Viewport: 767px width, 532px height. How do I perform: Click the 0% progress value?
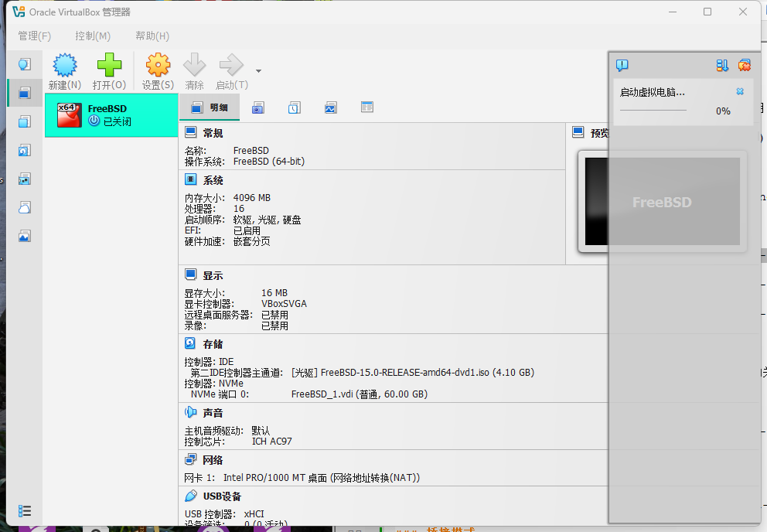(723, 111)
